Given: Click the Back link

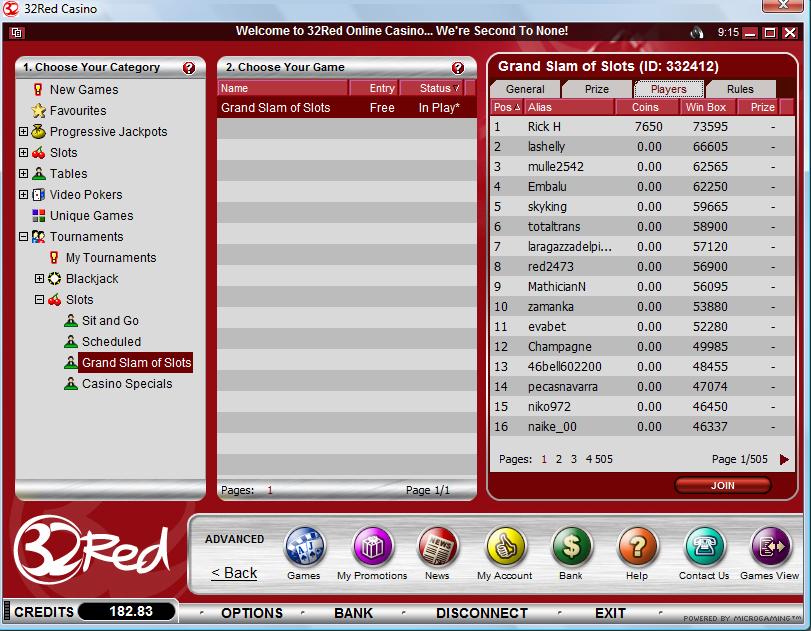Looking at the screenshot, I should (234, 573).
